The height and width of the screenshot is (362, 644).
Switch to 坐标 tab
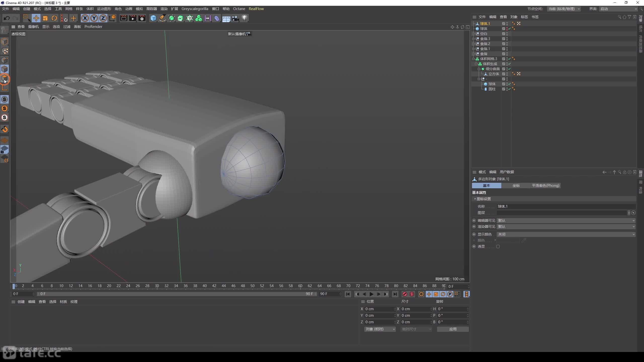pos(516,186)
